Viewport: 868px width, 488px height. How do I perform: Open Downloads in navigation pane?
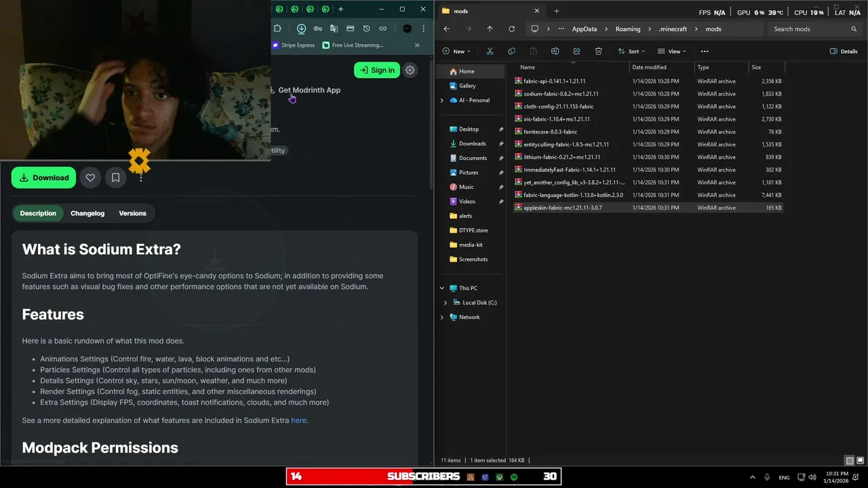(x=471, y=144)
